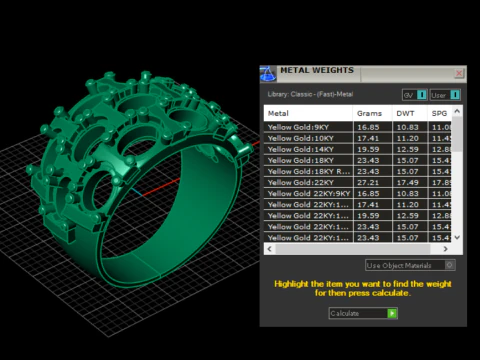480x360 pixels.
Task: Sort by the Grams column header
Action: [373, 113]
